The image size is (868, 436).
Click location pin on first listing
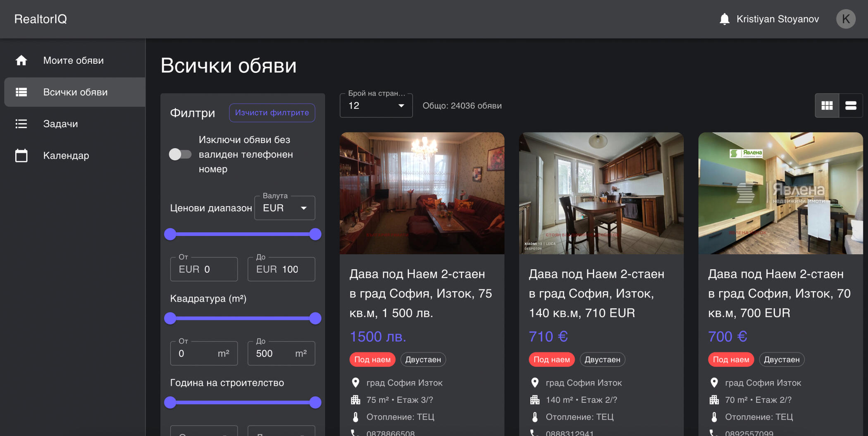355,383
